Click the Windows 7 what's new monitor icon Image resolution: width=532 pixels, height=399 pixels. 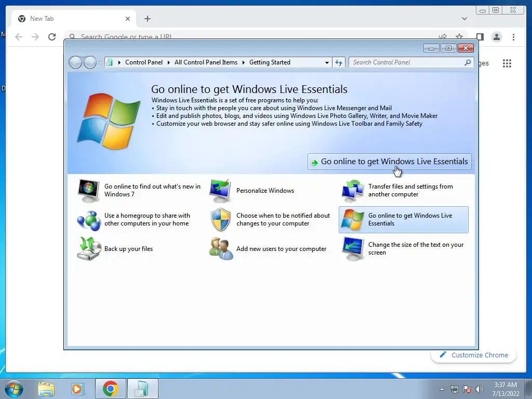(x=88, y=191)
